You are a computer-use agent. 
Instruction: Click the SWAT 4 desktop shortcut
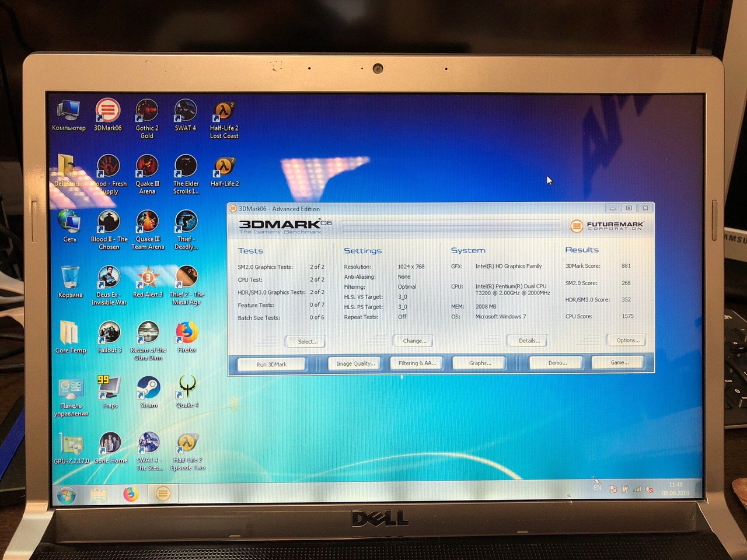[186, 116]
